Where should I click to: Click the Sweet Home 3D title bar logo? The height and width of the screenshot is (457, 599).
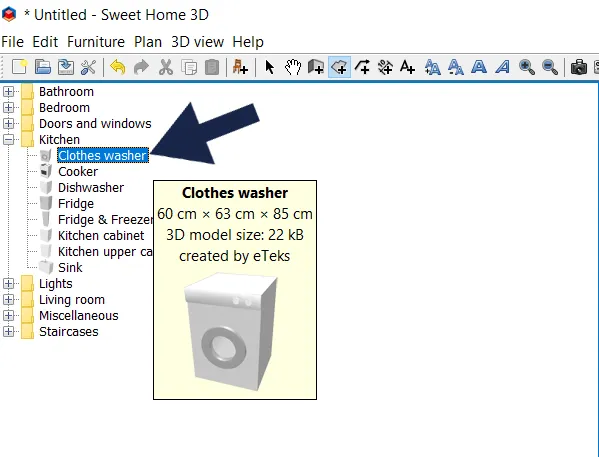click(9, 15)
